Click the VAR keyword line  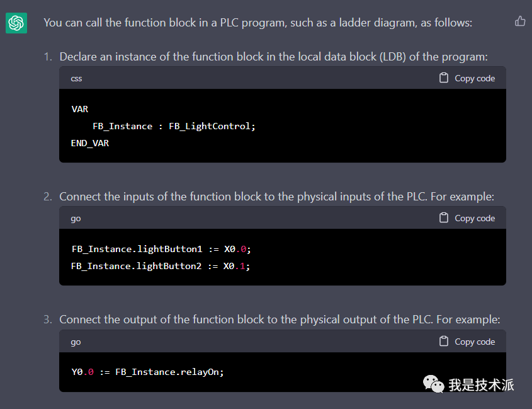pos(80,109)
